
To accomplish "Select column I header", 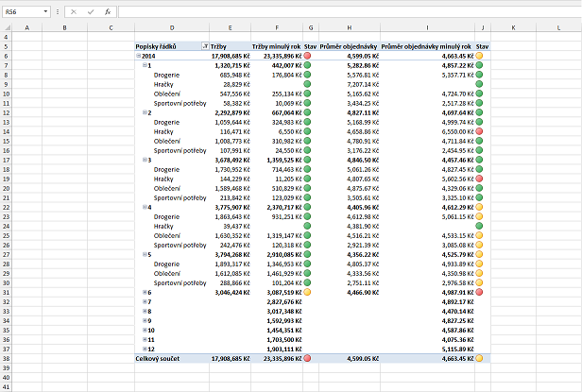I will coord(427,27).
